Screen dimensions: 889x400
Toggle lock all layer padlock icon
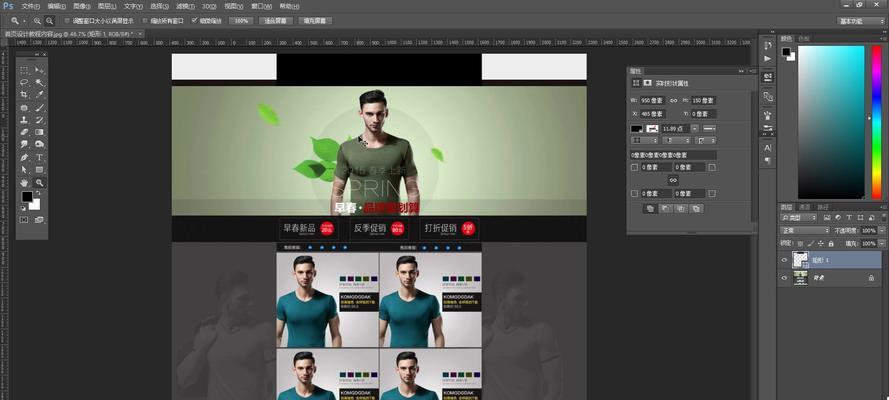[x=831, y=243]
